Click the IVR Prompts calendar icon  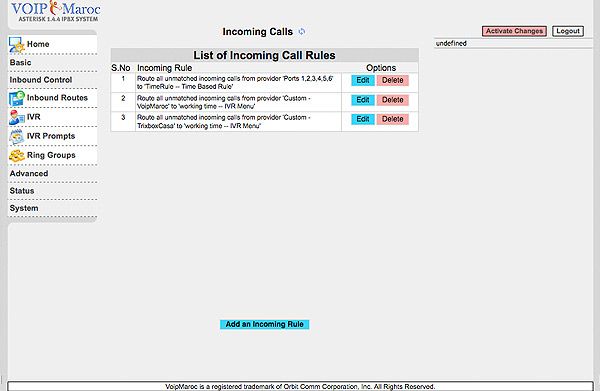click(17, 137)
